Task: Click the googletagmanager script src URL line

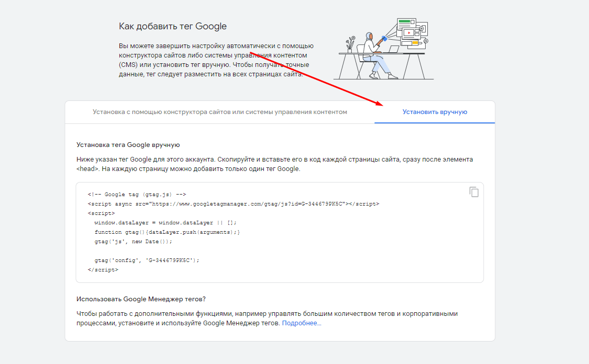Action: tap(233, 203)
